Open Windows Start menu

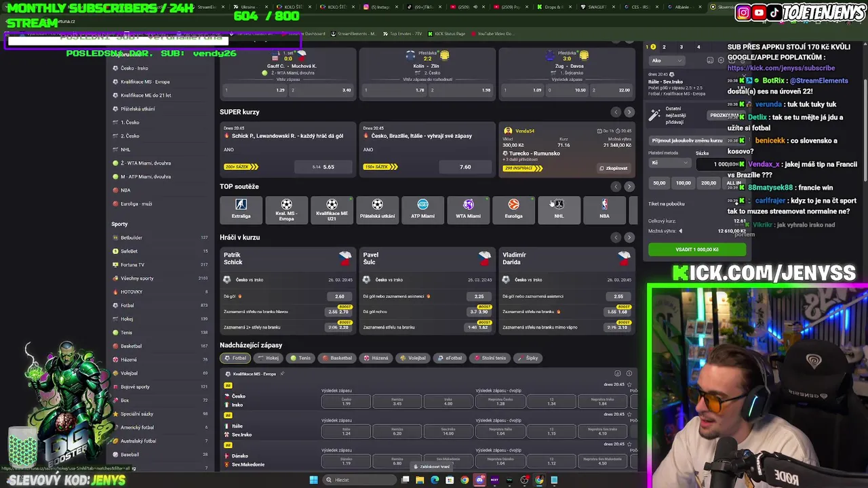tap(313, 480)
